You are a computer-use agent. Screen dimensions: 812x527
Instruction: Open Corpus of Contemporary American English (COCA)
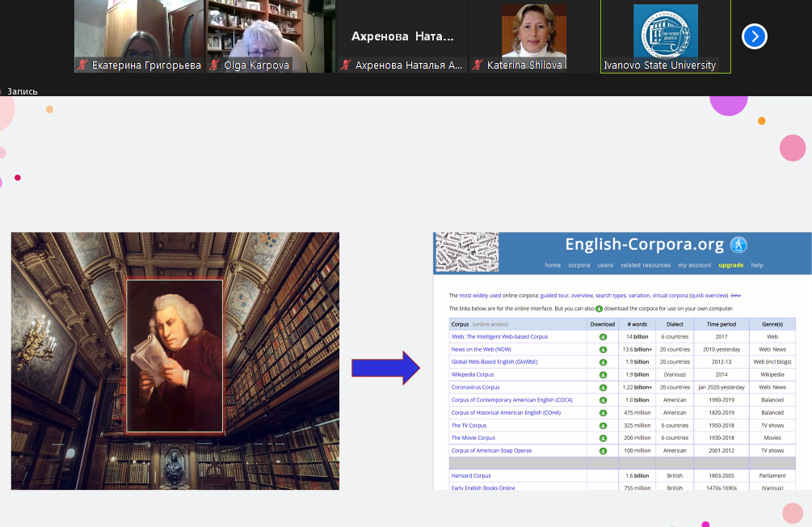point(511,400)
